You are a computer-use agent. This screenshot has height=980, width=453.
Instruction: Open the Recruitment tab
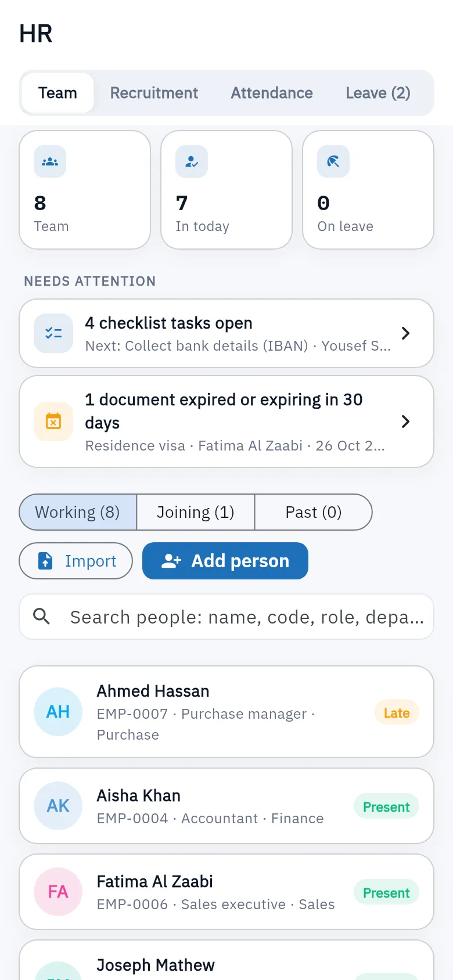(x=154, y=93)
